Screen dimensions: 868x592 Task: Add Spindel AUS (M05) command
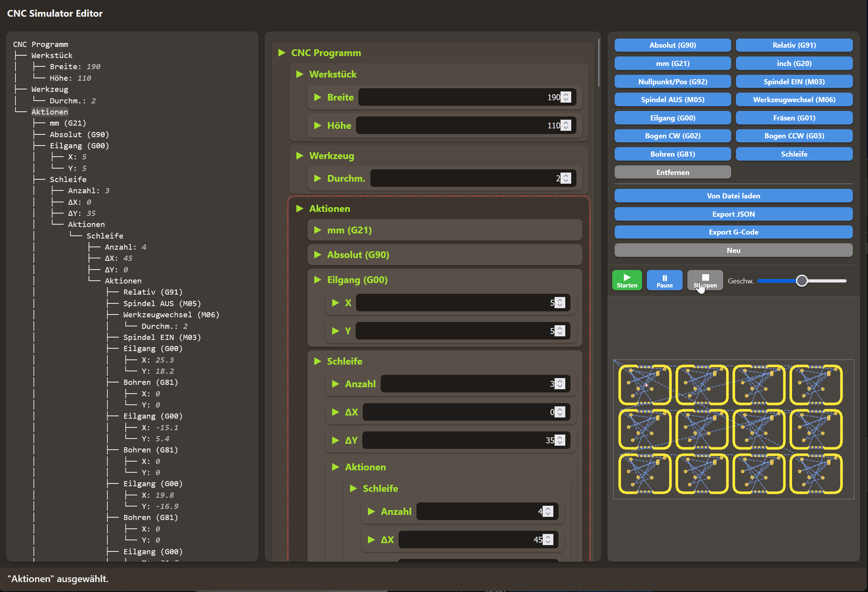[x=673, y=99]
